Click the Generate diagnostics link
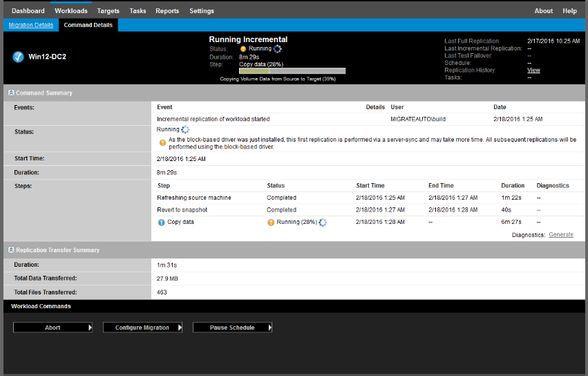 [560, 235]
